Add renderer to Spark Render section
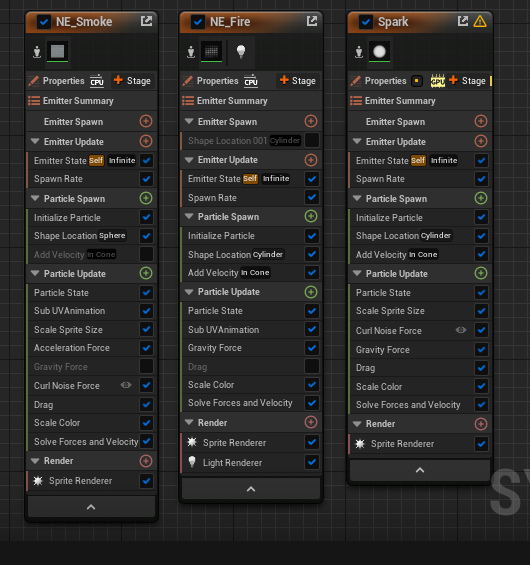 tap(481, 424)
